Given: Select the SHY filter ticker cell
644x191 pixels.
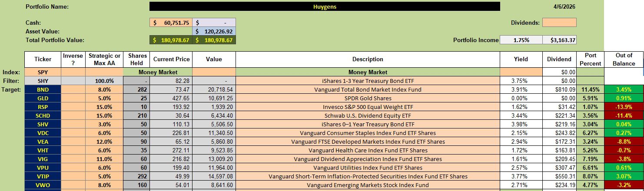Looking at the screenshot, I should [x=43, y=81].
